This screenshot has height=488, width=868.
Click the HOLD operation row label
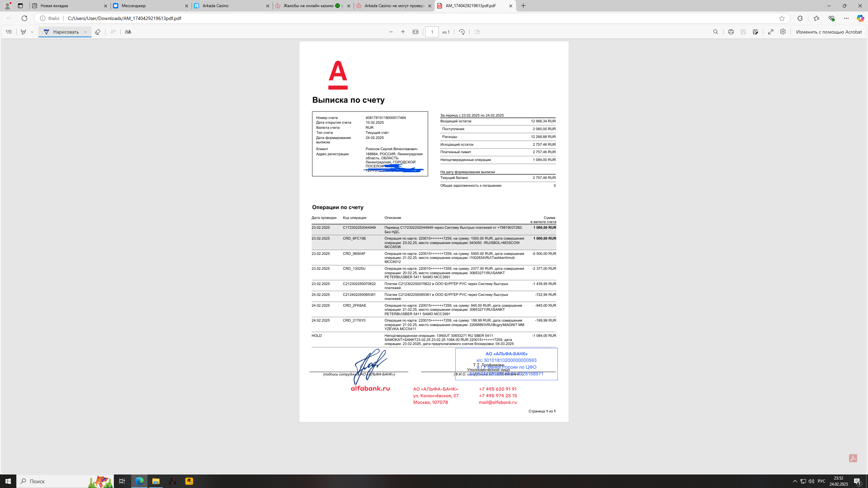click(317, 335)
